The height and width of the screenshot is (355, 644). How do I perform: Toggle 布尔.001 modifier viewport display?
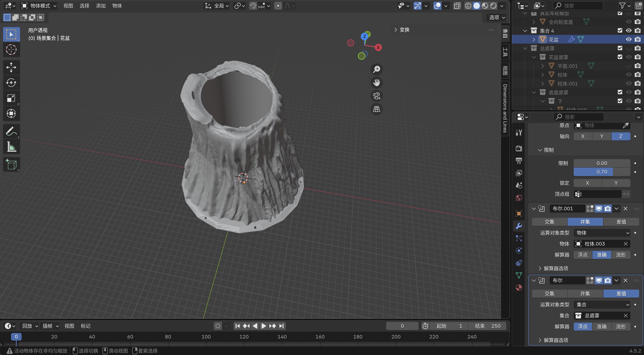[x=599, y=209]
